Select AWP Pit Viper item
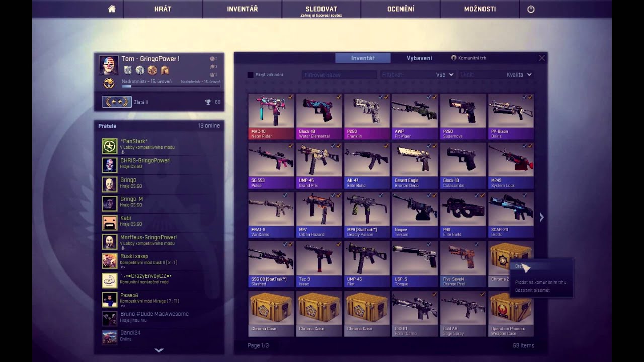The width and height of the screenshot is (644, 362). click(415, 116)
